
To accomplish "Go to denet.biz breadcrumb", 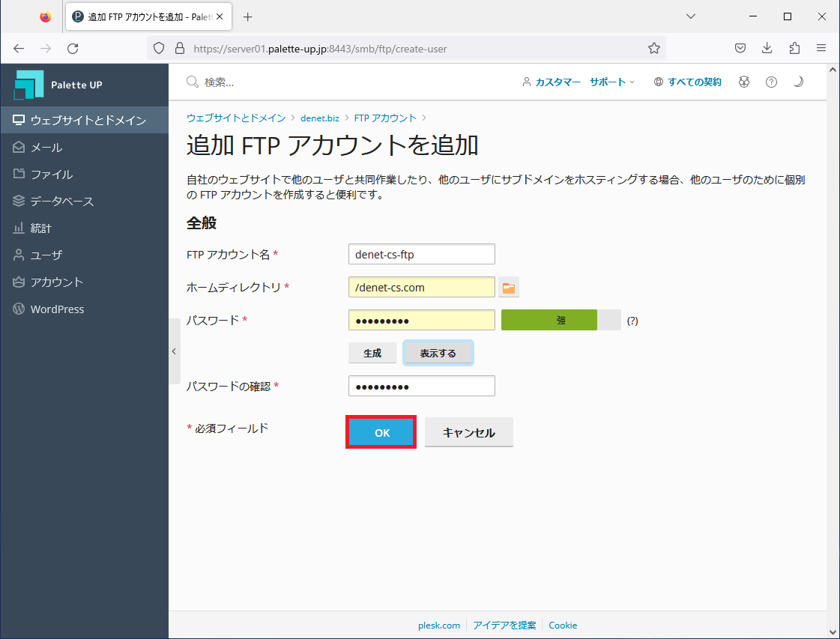I will 320,118.
